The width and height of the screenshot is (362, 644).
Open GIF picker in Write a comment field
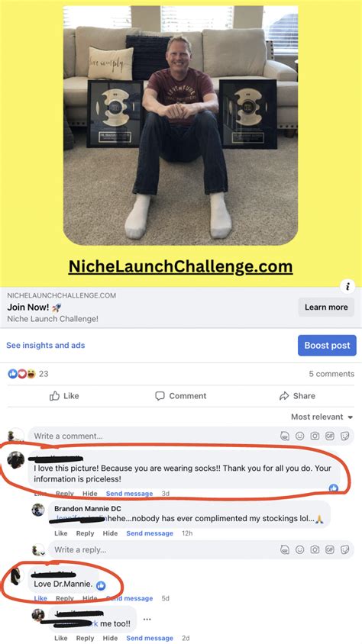click(330, 436)
